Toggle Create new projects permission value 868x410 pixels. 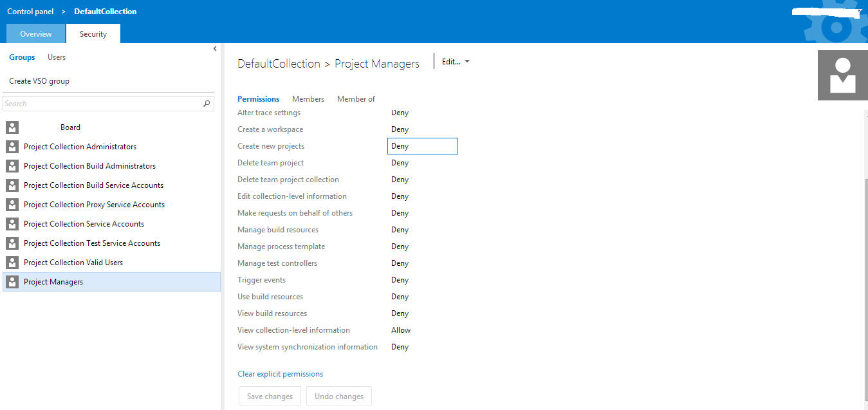422,146
